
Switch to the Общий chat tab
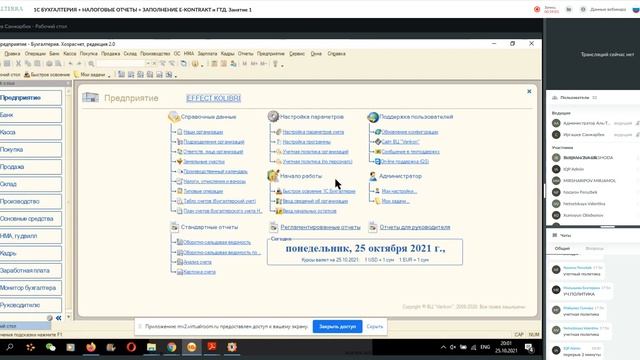[x=562, y=248]
